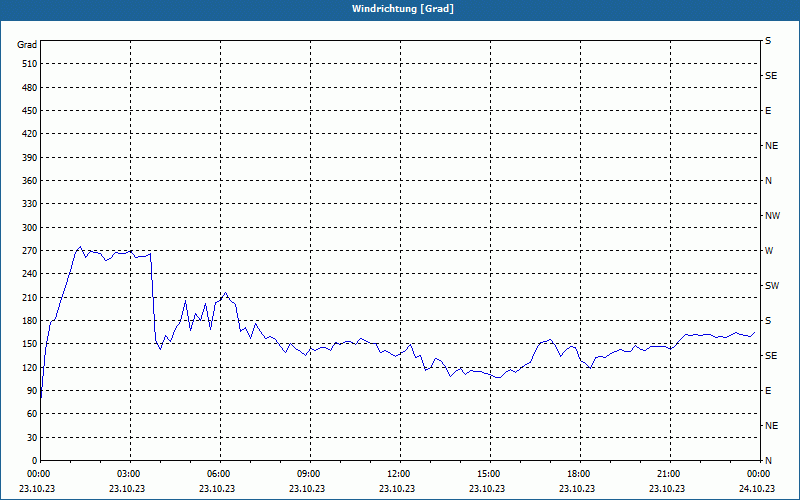The height and width of the screenshot is (500, 800).
Task: Select the 450 y-axis tick label
Action: [30, 111]
